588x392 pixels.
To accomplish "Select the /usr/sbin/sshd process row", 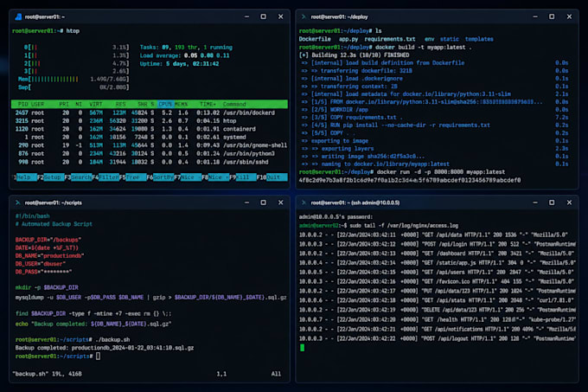I will tap(150, 162).
